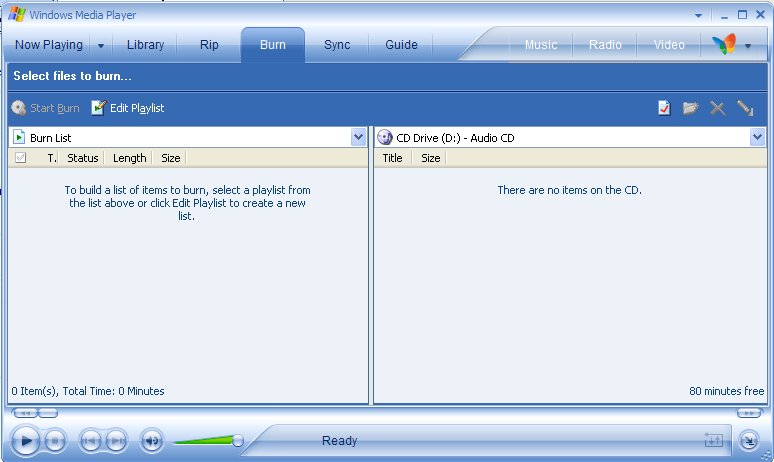Image resolution: width=774 pixels, height=462 pixels.
Task: Switch to skin mode with corner button
Action: pos(749,440)
